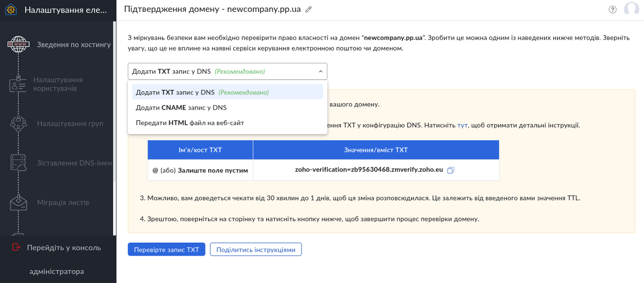The height and width of the screenshot is (283, 644).
Task: Click the DNS mapping server icon
Action: pyautogui.click(x=19, y=163)
